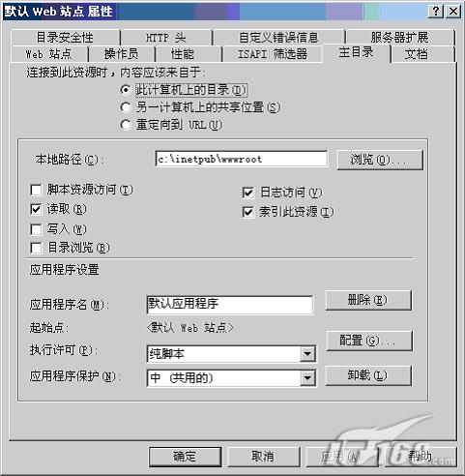
Task: Open the 执行许可 dropdown arrow
Action: tap(307, 354)
